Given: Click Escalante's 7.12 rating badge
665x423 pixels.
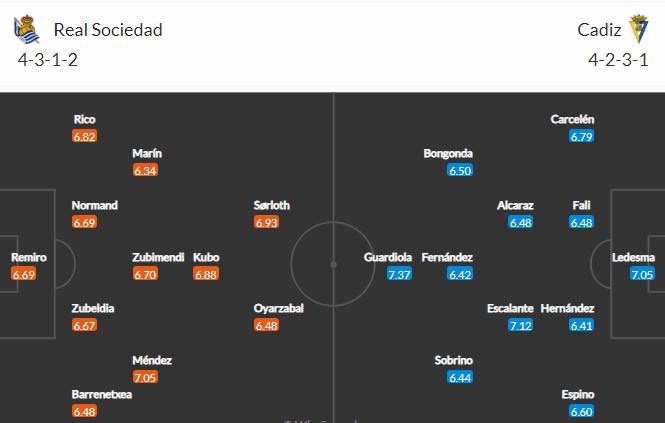Looking at the screenshot, I should (x=520, y=325).
